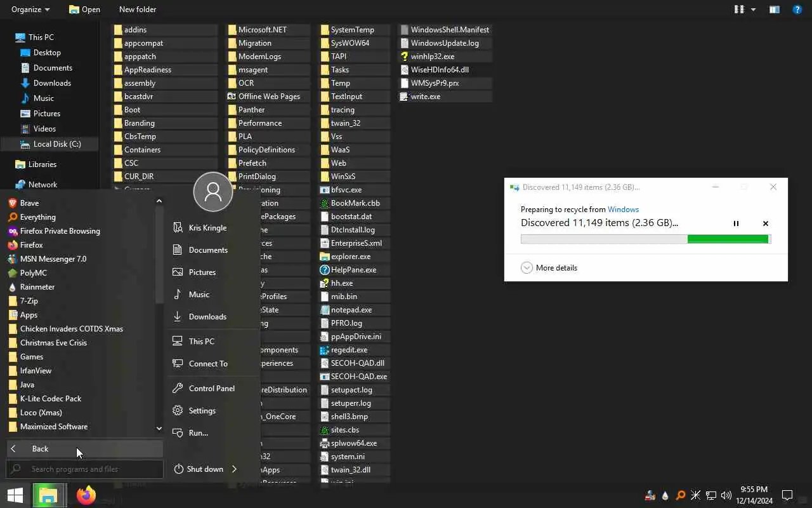
Task: Click the Firefox taskbar icon
Action: (x=86, y=495)
